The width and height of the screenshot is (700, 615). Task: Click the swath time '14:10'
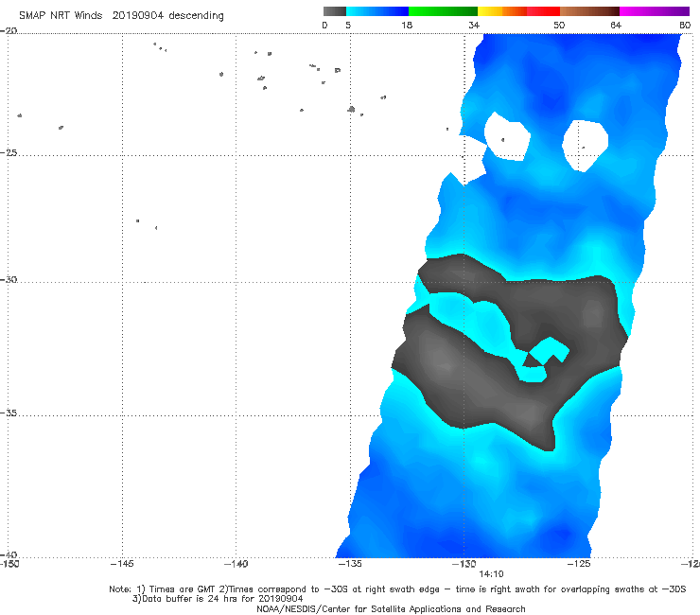(491, 574)
